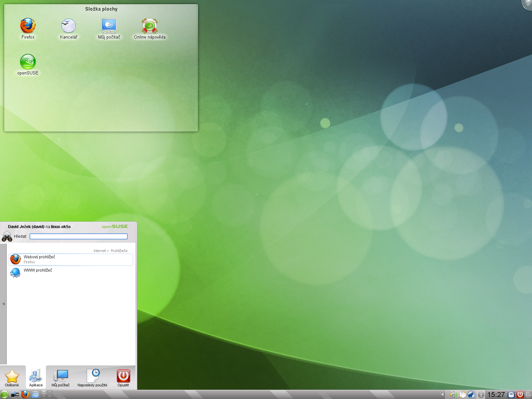532x399 pixels.
Task: Switch to the first virtual desktop in the pager
Action: (44, 392)
